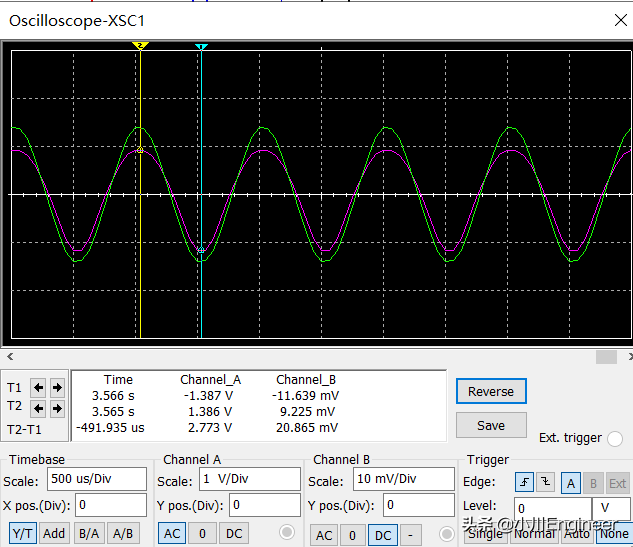Move T1 cursor right with arrow
The height and width of the screenshot is (547, 633).
click(x=57, y=388)
